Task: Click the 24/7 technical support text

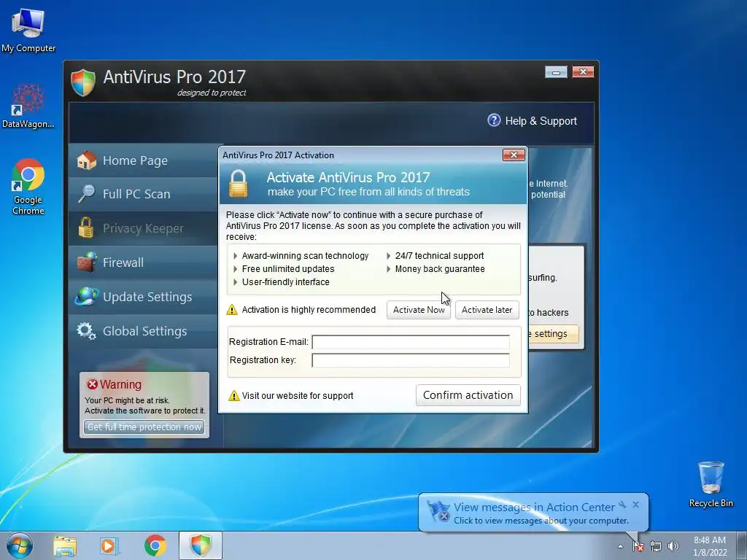Action: coord(440,256)
